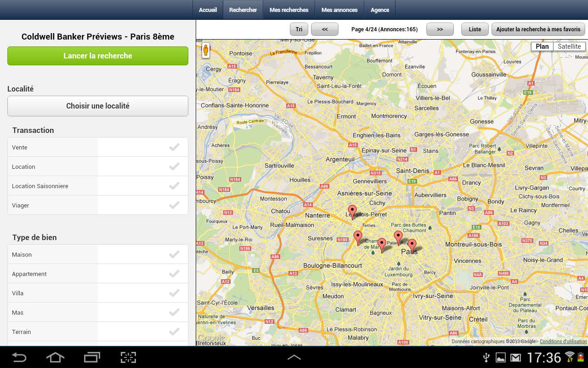The width and height of the screenshot is (588, 368).
Task: Click the Vente row label
Action: coord(20,147)
